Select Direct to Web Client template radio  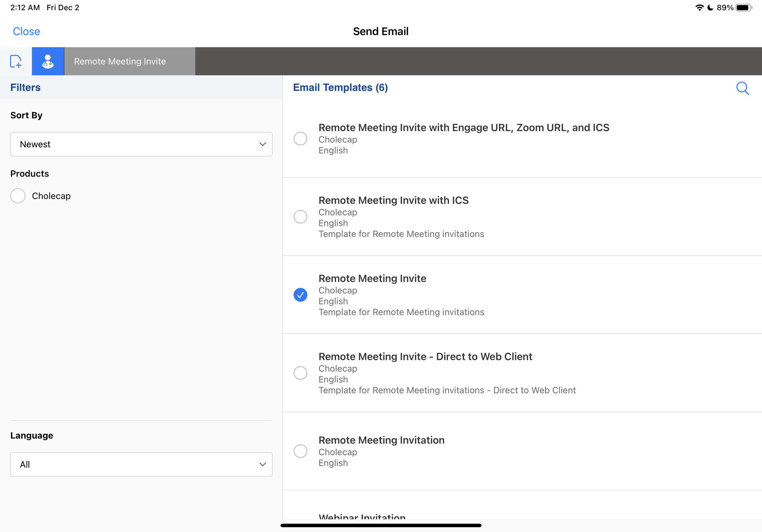point(300,373)
